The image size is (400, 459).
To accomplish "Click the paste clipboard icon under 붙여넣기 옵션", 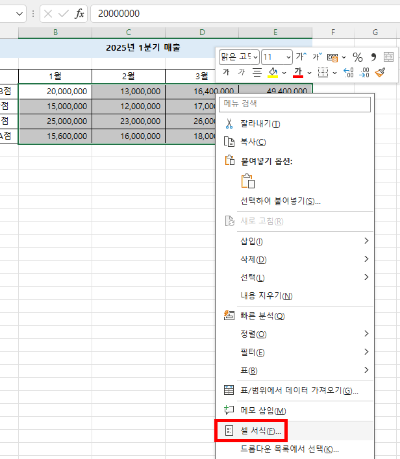I will pos(248,181).
